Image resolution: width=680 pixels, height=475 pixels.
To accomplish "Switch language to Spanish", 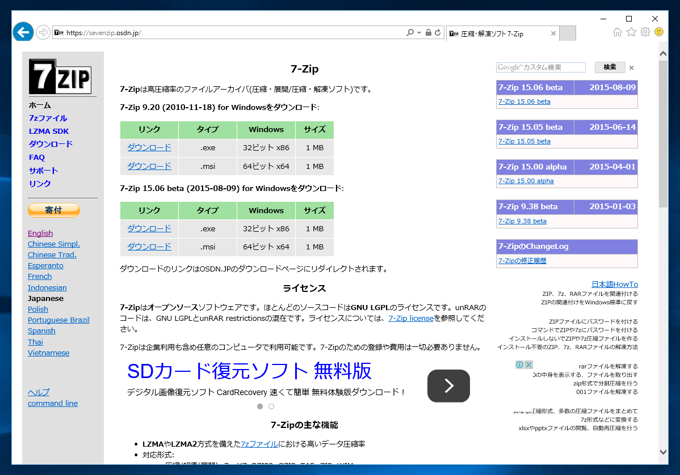I will [42, 331].
